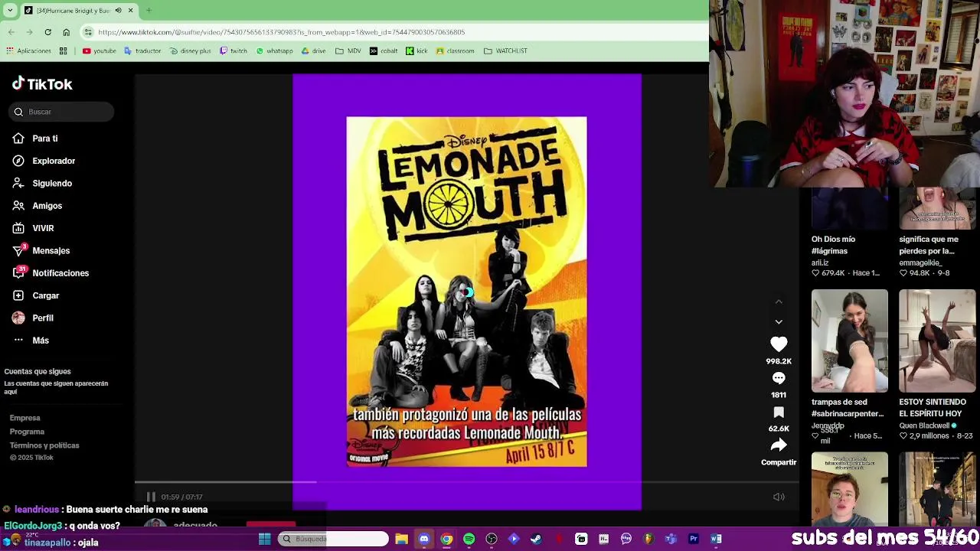Viewport: 980px width, 551px height.
Task: Open File Explorer from the taskbar
Action: coord(401,539)
